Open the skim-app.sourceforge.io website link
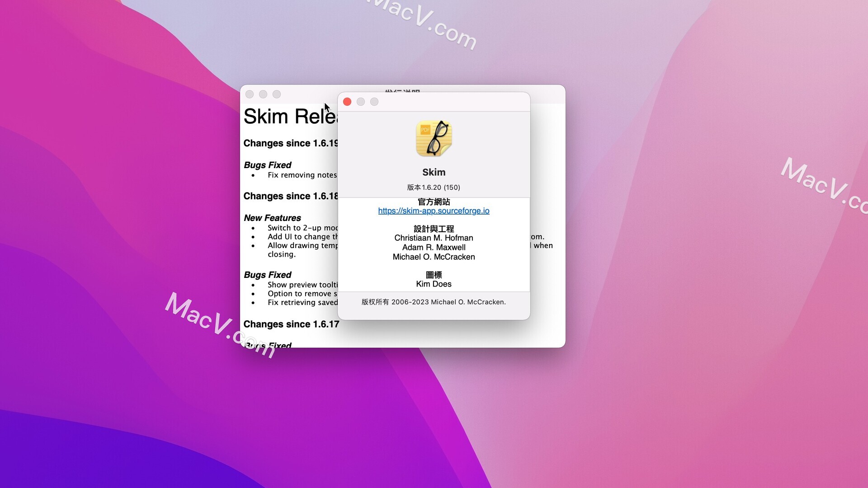The height and width of the screenshot is (488, 868). (x=434, y=211)
